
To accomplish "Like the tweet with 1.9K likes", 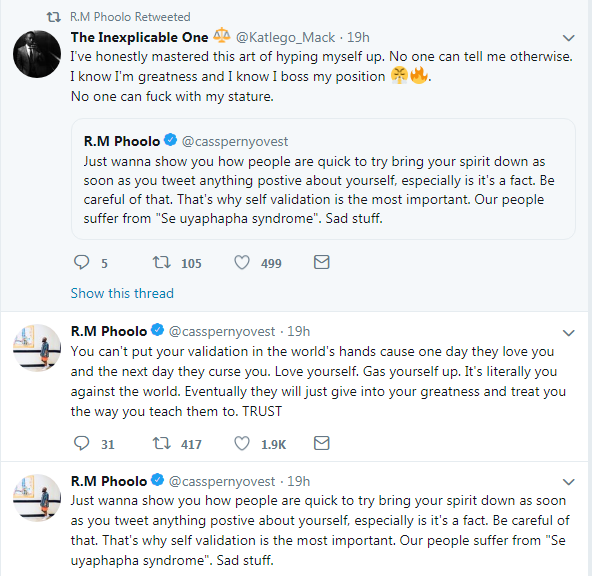I will coord(242,444).
